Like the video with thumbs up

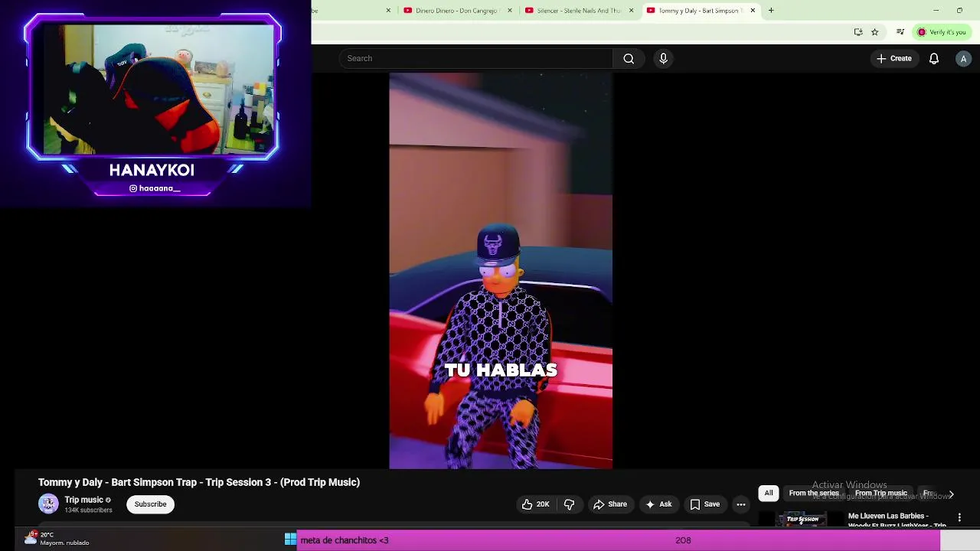coord(535,504)
